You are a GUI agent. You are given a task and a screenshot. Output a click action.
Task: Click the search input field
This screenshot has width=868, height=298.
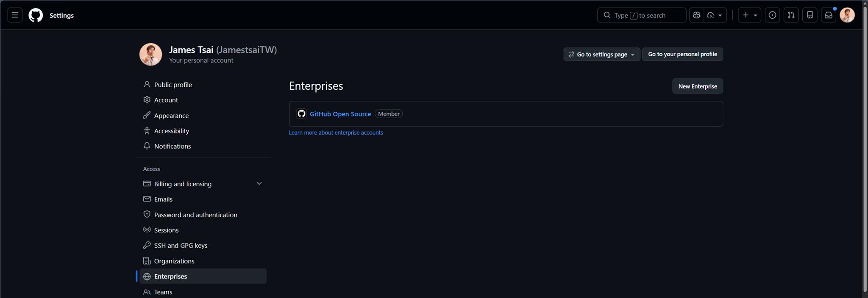click(x=641, y=15)
